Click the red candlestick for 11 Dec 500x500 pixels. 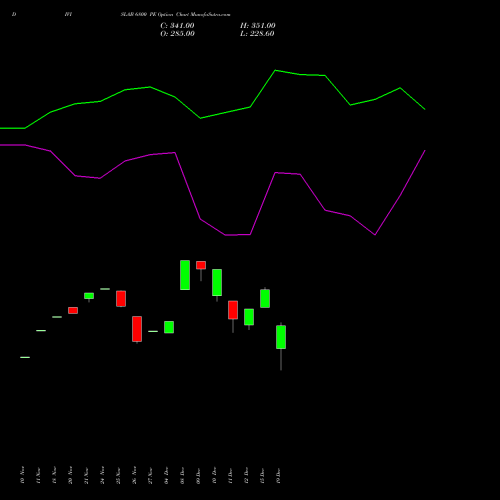pyautogui.click(x=233, y=310)
